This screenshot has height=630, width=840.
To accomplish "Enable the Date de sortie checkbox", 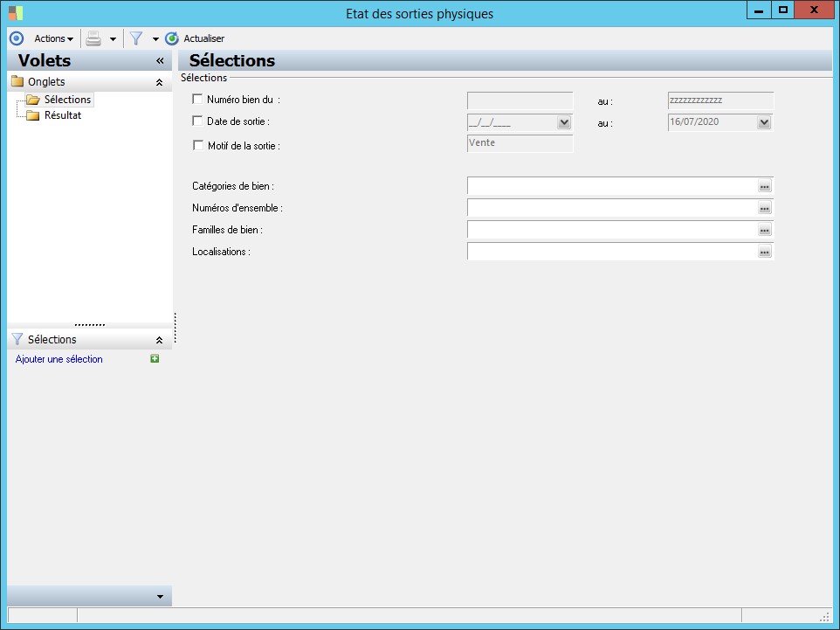I will 197,121.
